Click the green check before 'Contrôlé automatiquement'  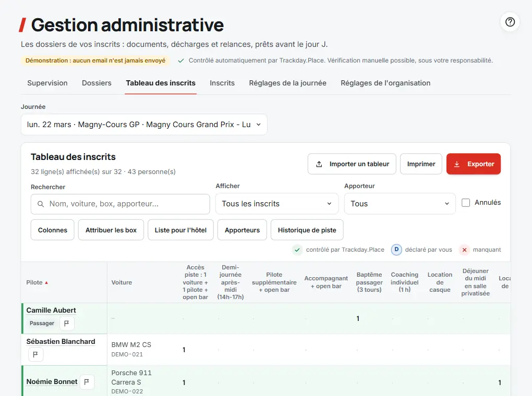(x=181, y=60)
